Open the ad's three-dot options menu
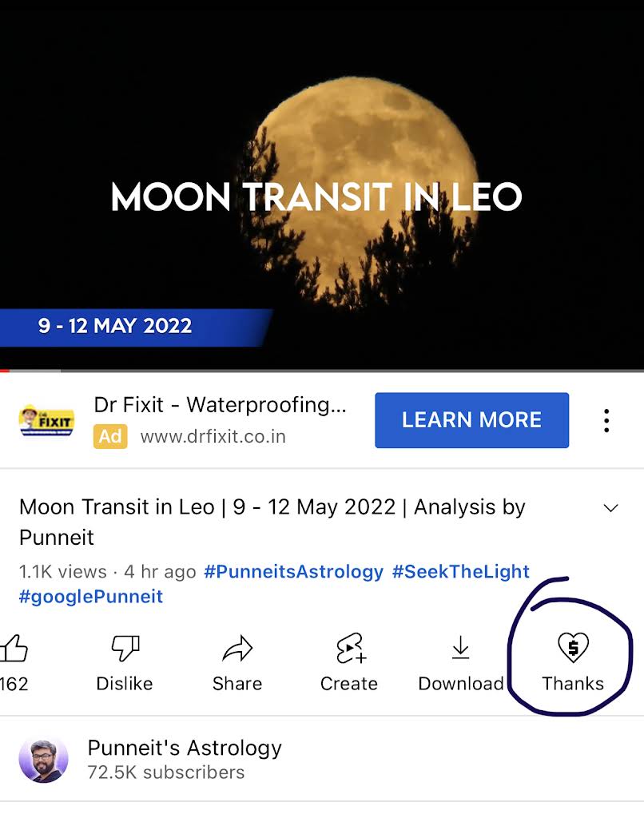644x818 pixels. pos(607,420)
